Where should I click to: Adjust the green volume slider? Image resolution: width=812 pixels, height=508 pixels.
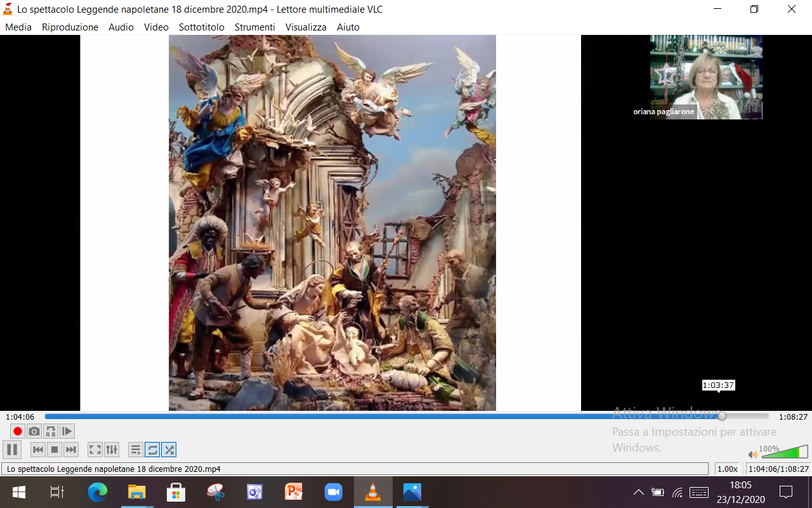tap(785, 452)
